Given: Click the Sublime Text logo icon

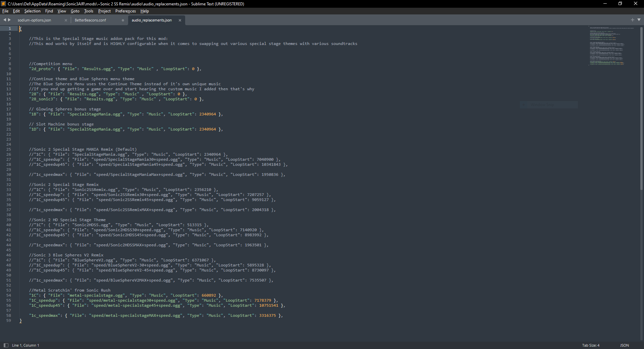Looking at the screenshot, I should (3, 4).
